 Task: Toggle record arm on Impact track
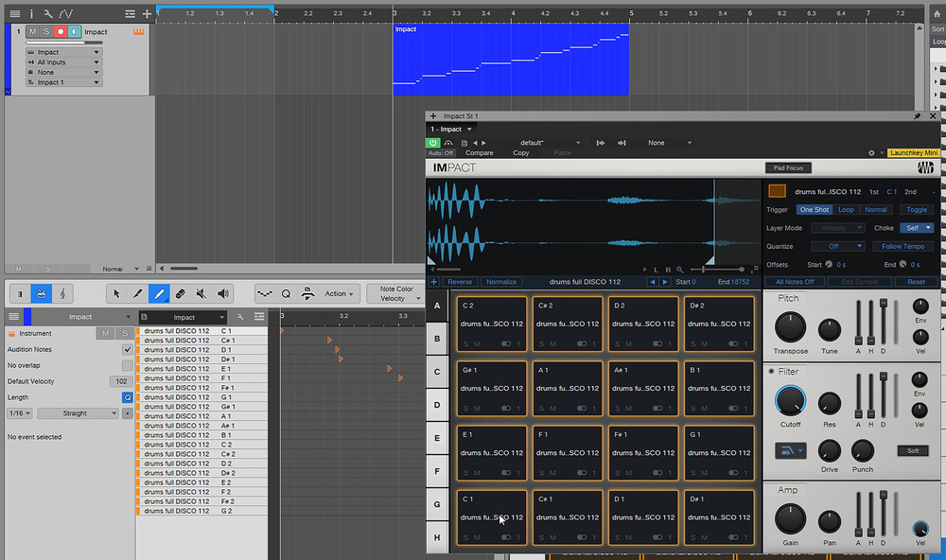point(60,32)
